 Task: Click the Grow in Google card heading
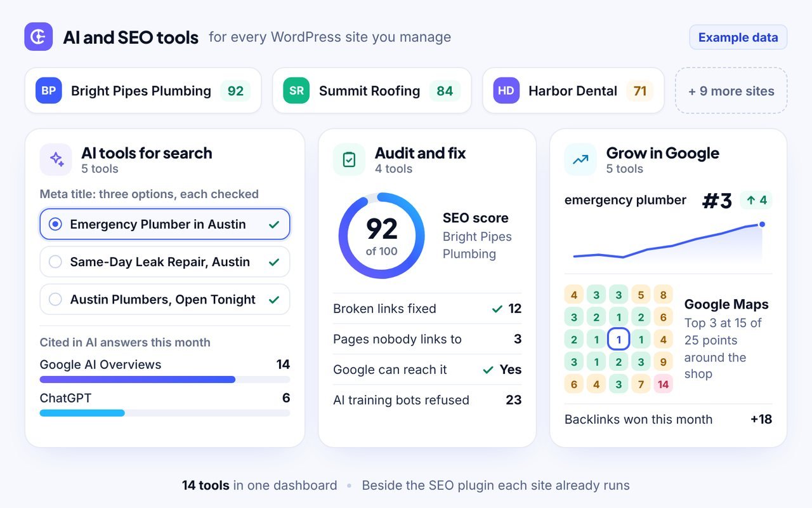(662, 153)
